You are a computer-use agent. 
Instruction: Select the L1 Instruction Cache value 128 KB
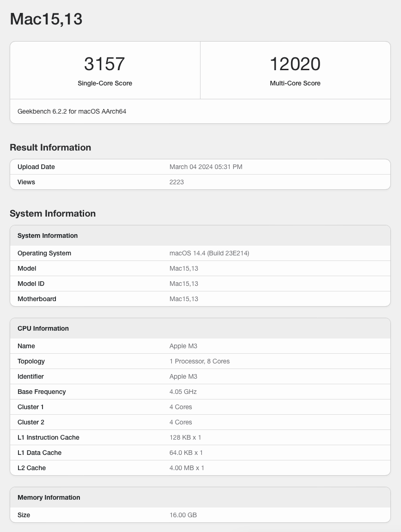(x=185, y=437)
